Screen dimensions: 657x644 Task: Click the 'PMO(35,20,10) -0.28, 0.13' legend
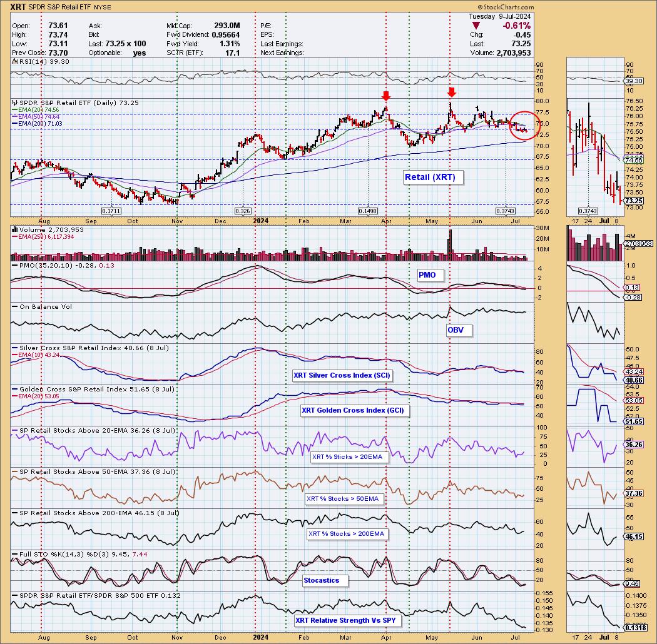pyautogui.click(x=63, y=266)
